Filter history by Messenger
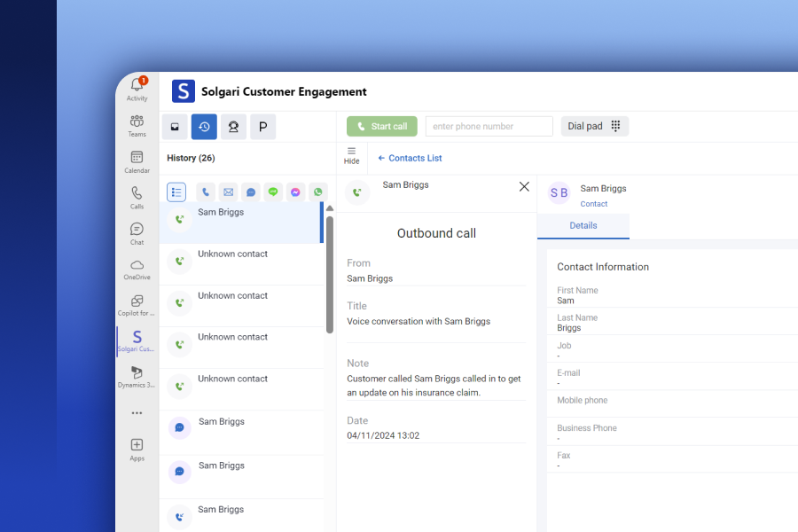This screenshot has height=532, width=798. point(295,192)
